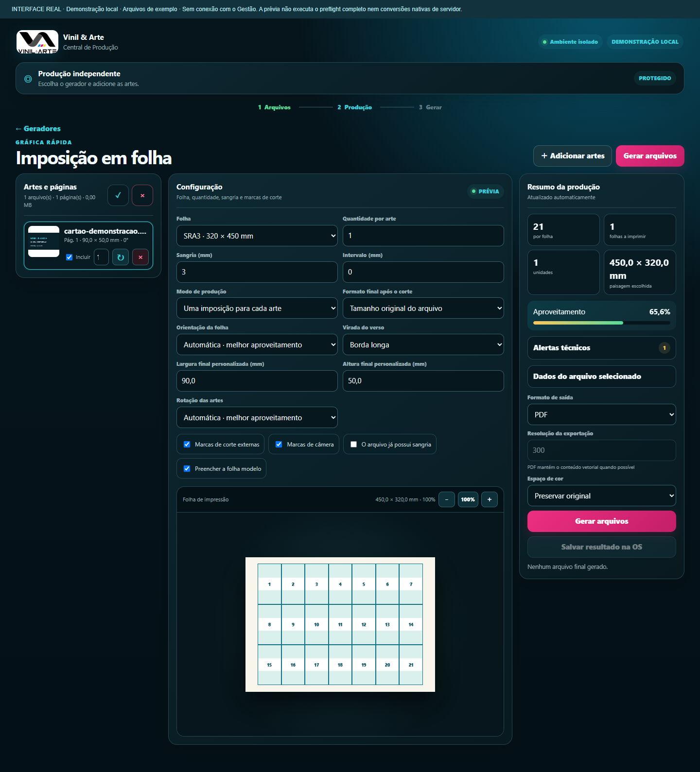Click the cartao-demonstracao thumbnail
The width and height of the screenshot is (700, 772).
point(44,241)
